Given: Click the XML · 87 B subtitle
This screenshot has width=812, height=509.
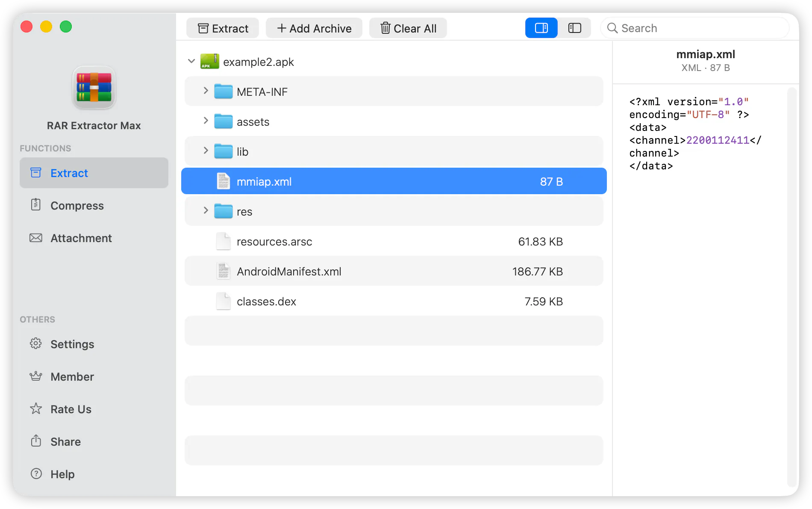Looking at the screenshot, I should (706, 68).
